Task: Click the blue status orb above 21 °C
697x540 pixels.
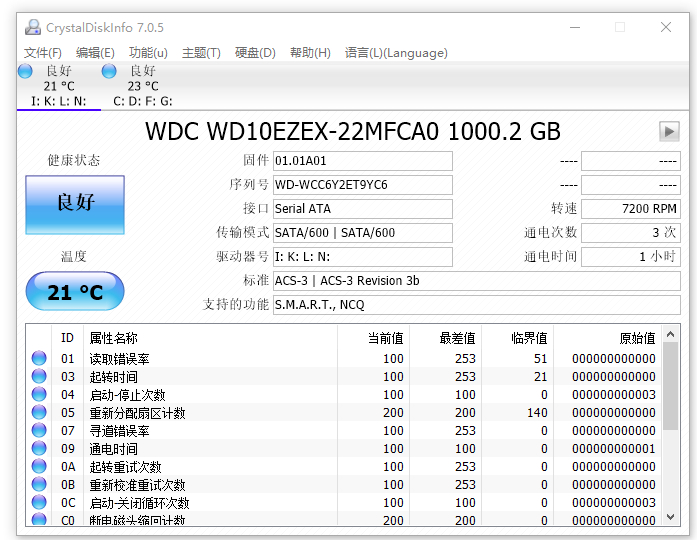Action: click(25, 71)
